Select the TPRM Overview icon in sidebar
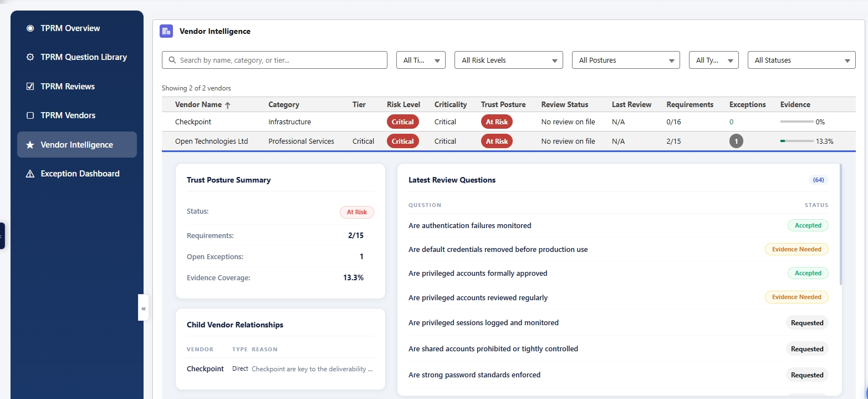Screen dimensions: 868x399 click(x=30, y=28)
